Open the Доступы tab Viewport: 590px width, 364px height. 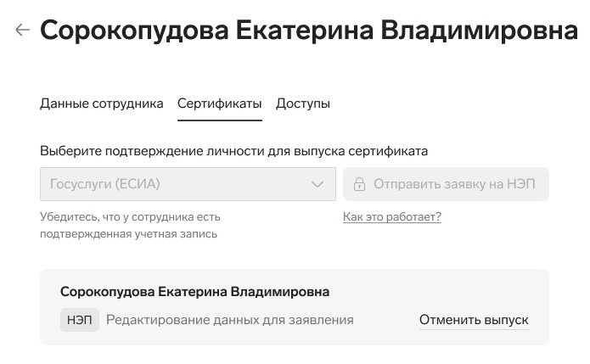point(303,104)
